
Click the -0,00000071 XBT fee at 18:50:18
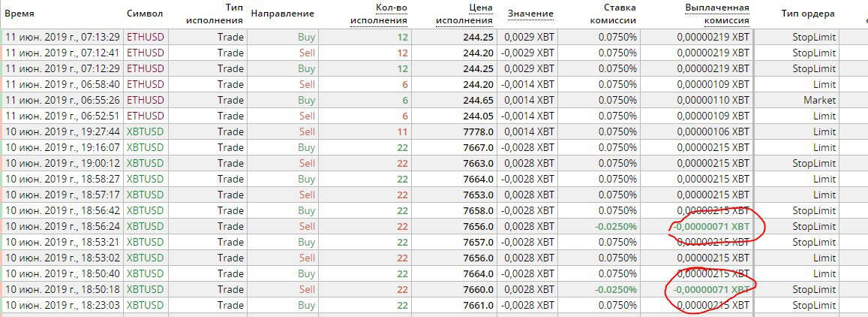pyautogui.click(x=710, y=290)
